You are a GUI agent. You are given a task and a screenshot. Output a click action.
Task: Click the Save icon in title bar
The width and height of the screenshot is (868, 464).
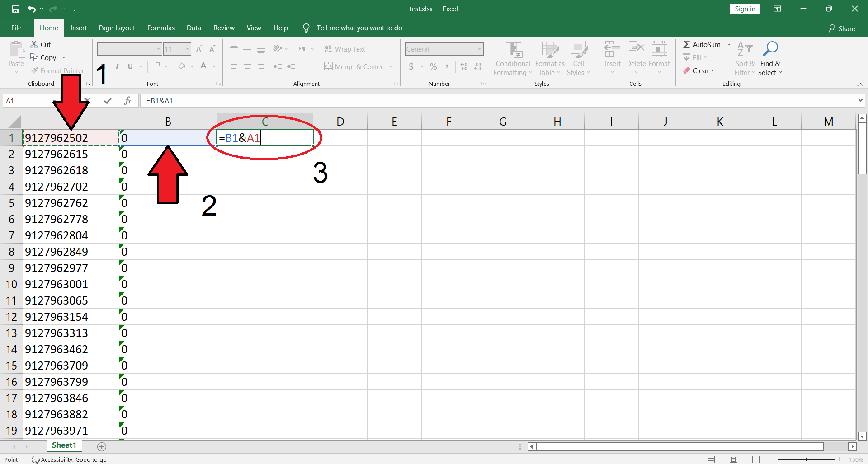tap(16, 9)
